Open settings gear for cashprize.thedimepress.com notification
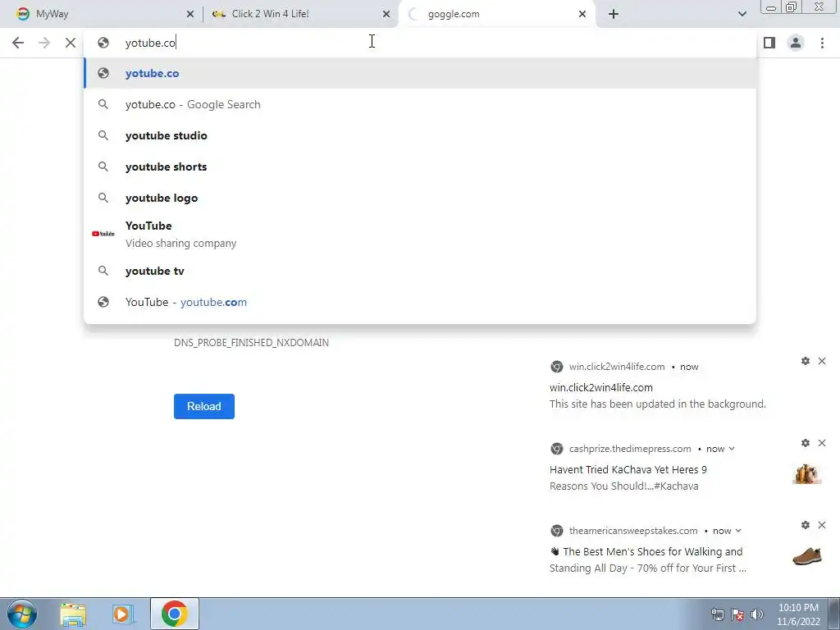Screen dimensions: 840x630 [x=806, y=443]
